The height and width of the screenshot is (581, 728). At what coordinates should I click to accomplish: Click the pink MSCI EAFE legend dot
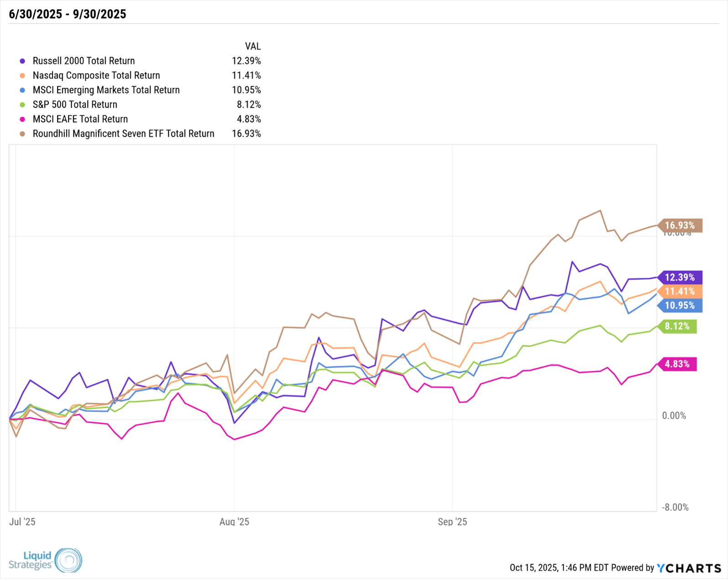coord(22,119)
